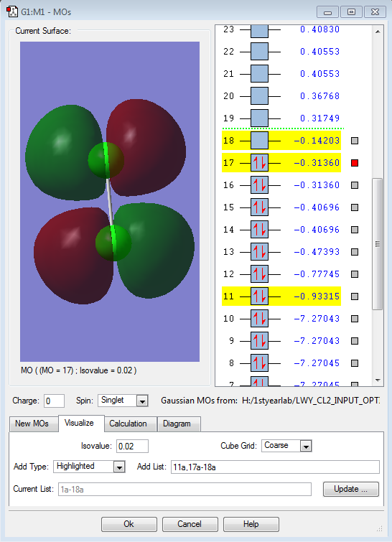Switch to the Diagram tab
The width and height of the screenshot is (392, 542).
[177, 424]
